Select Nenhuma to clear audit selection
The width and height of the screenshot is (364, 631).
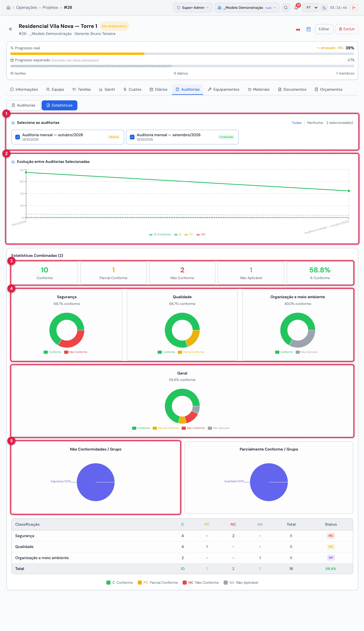pyautogui.click(x=315, y=123)
